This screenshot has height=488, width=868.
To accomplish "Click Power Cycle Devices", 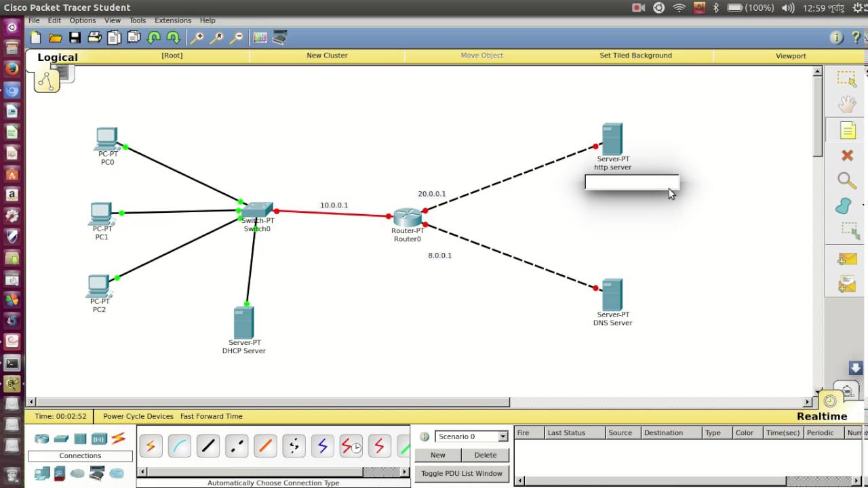I will coord(138,416).
